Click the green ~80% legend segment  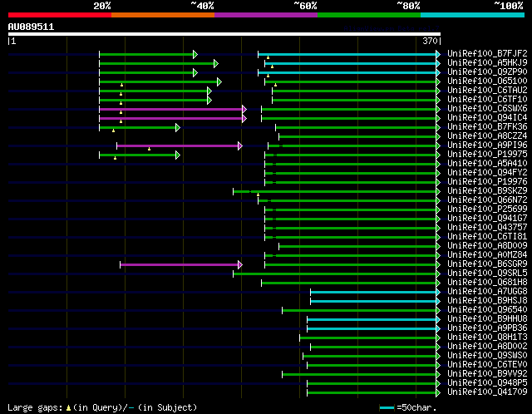[369, 15]
